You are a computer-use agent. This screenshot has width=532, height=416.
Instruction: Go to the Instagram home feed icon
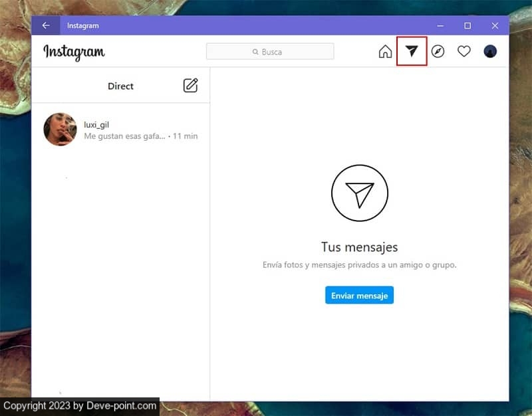(385, 52)
